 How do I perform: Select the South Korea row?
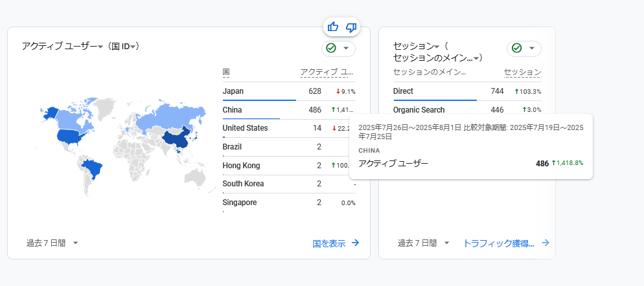click(289, 184)
